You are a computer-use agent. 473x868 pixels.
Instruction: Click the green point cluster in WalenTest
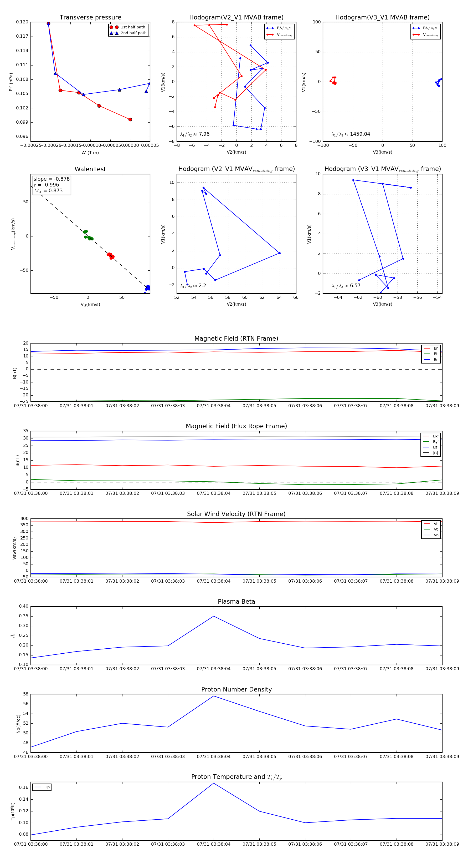(88, 235)
